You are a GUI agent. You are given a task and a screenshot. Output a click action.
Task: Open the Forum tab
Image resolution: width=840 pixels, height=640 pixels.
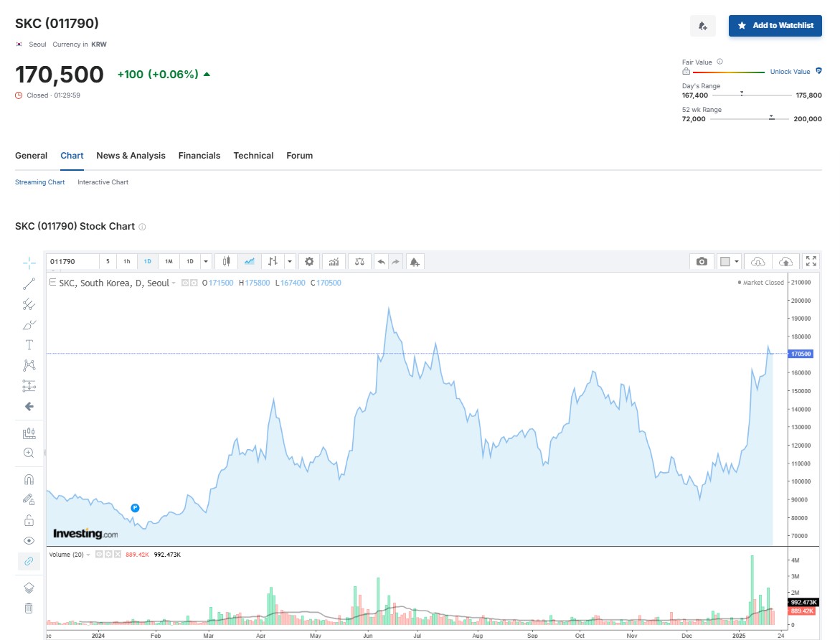(299, 156)
